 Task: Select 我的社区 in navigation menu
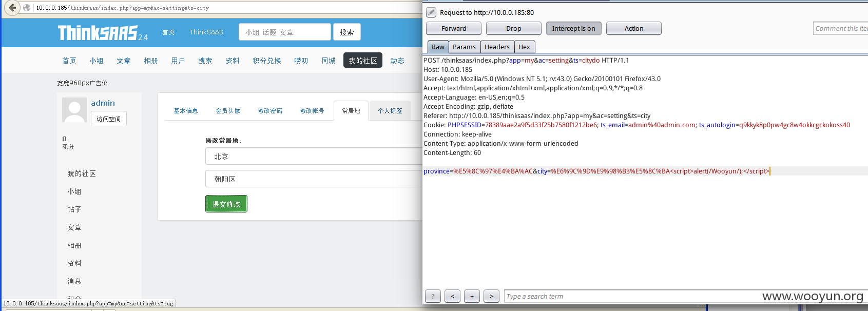(x=363, y=61)
